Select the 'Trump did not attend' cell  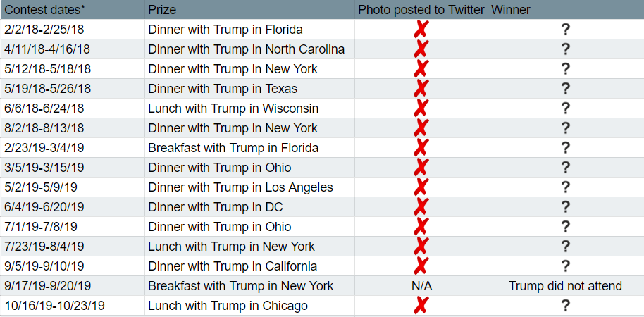566,286
